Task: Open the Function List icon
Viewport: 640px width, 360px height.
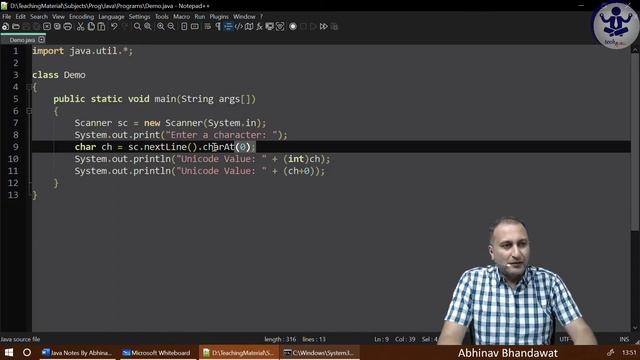Action: (259, 27)
